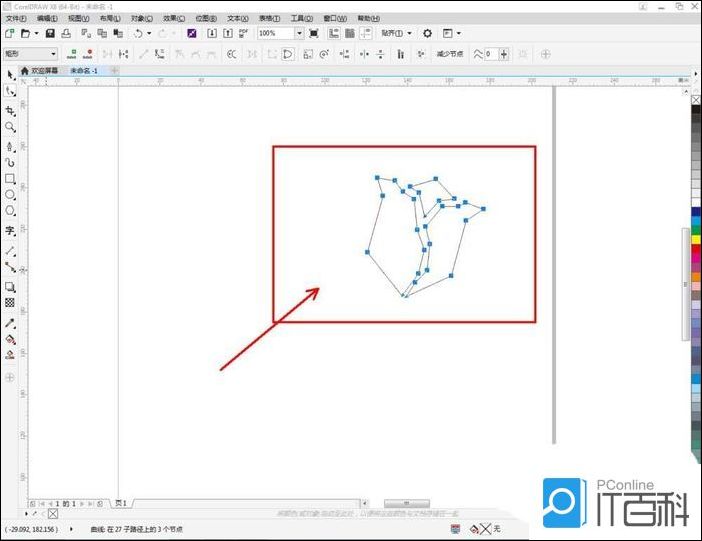The height and width of the screenshot is (541, 702).
Task: Select the Drop Shadow tool
Action: (10, 287)
